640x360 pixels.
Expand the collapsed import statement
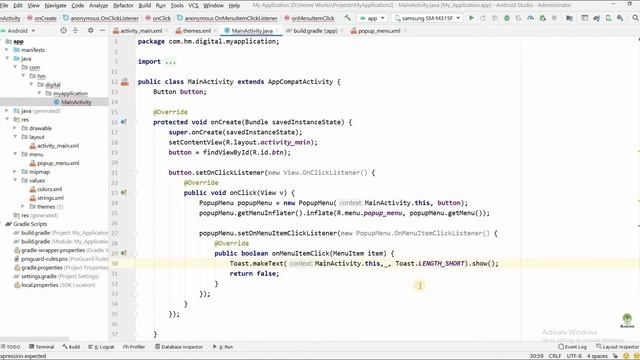[x=171, y=62]
